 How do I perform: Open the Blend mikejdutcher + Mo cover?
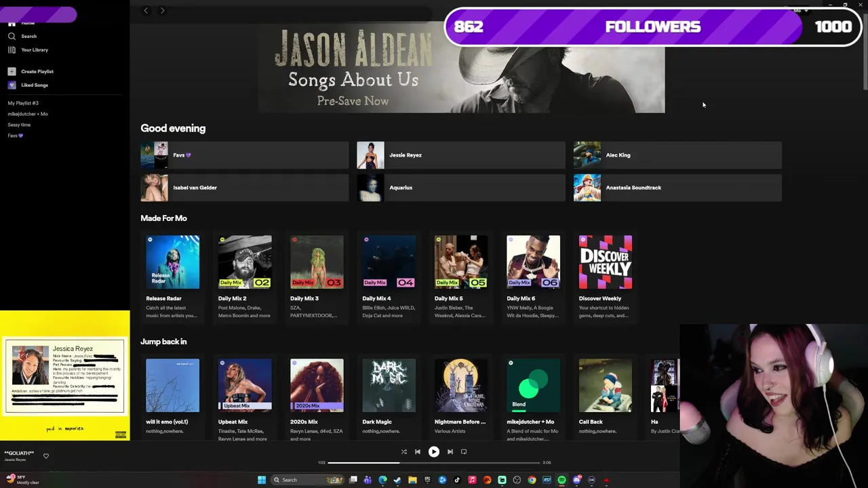point(533,386)
